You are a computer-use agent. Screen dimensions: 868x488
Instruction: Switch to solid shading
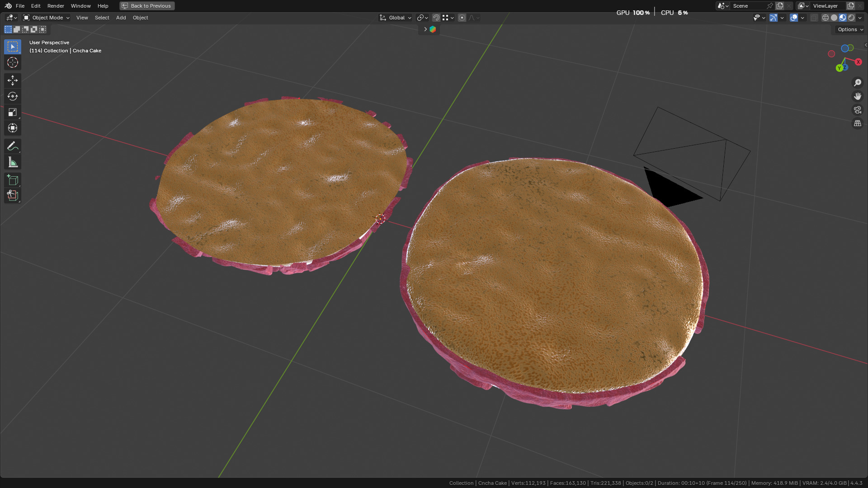click(x=834, y=18)
